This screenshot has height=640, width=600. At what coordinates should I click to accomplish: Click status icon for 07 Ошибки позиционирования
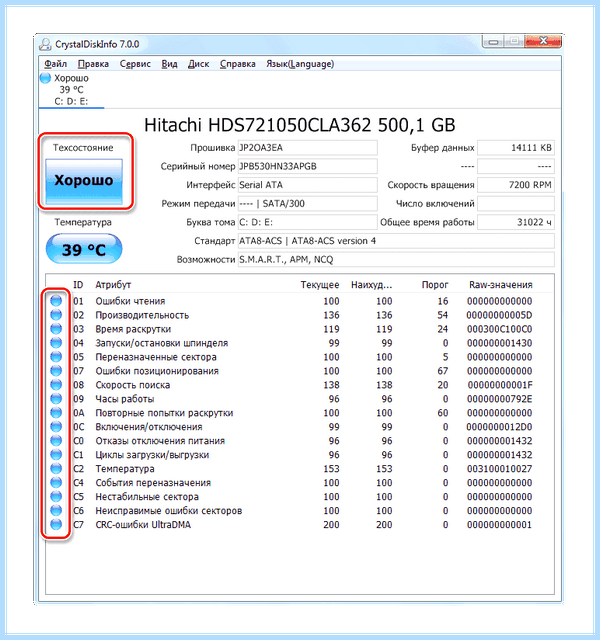coord(56,371)
